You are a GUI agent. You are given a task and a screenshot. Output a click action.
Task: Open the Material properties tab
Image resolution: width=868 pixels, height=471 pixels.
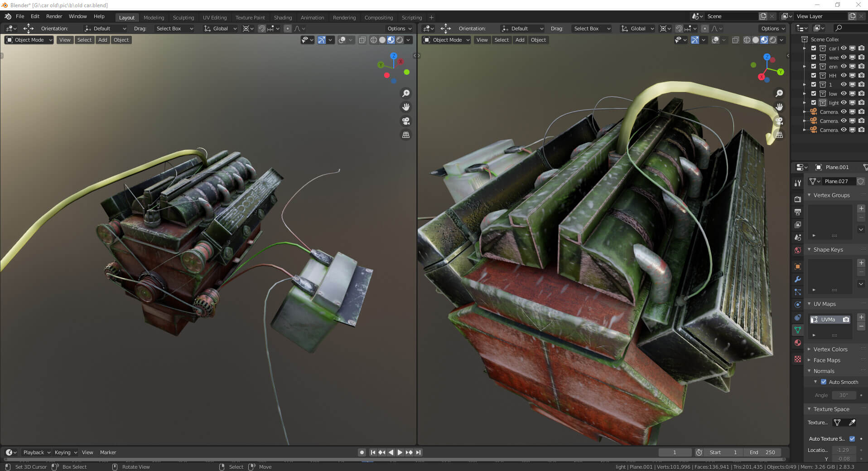coord(798,343)
